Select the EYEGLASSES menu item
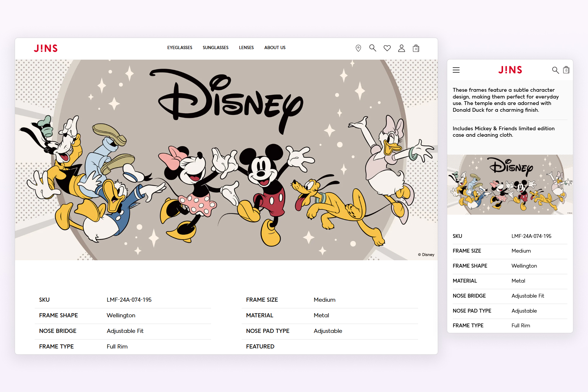The width and height of the screenshot is (588, 392). [x=180, y=47]
